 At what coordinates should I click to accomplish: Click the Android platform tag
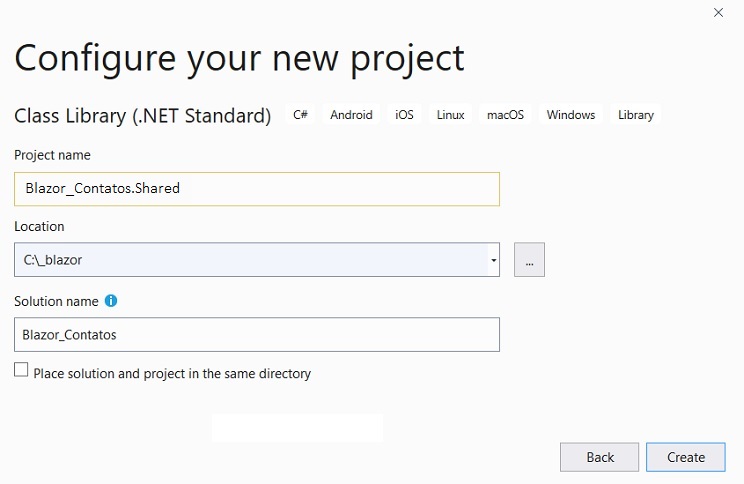(351, 115)
